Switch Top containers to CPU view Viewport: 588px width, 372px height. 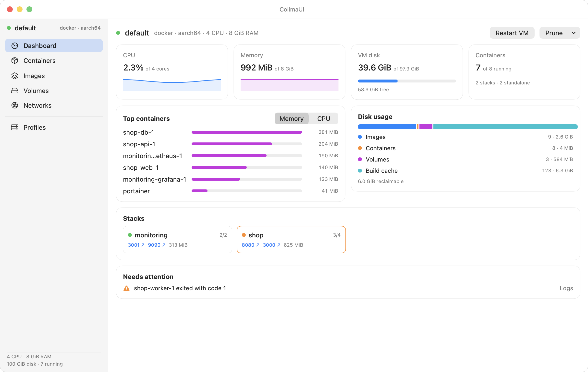tap(324, 119)
